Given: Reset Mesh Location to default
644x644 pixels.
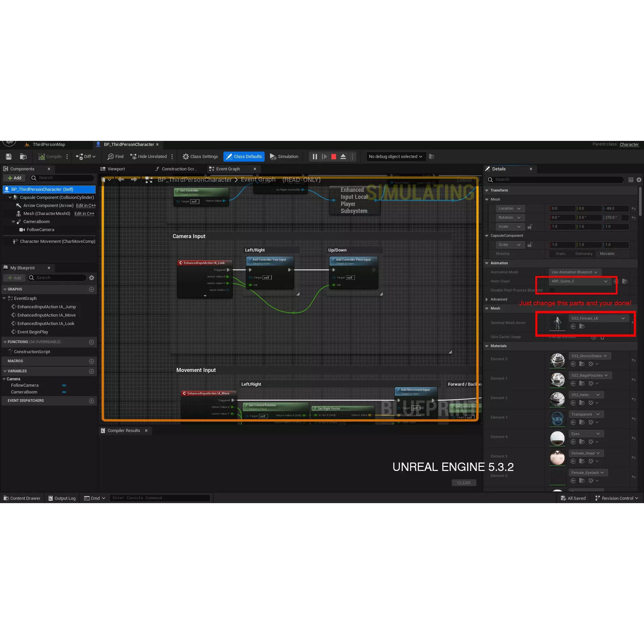Looking at the screenshot, I should click(x=634, y=209).
